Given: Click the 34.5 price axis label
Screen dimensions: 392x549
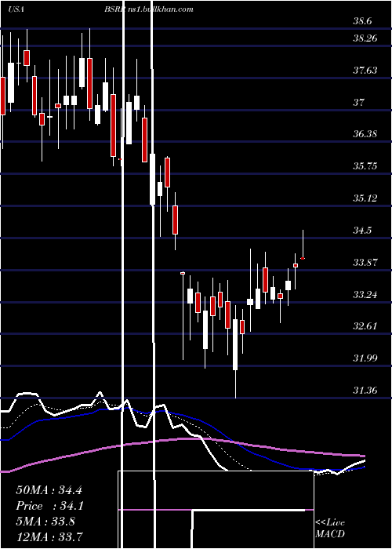Looking at the screenshot, I should pos(361,231).
